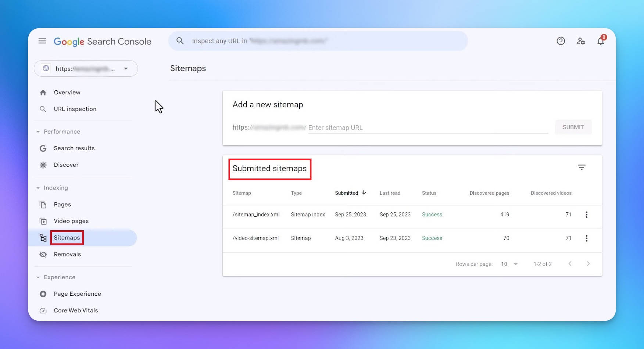Open the Rows per page dropdown
Image resolution: width=644 pixels, height=349 pixels.
tap(509, 264)
